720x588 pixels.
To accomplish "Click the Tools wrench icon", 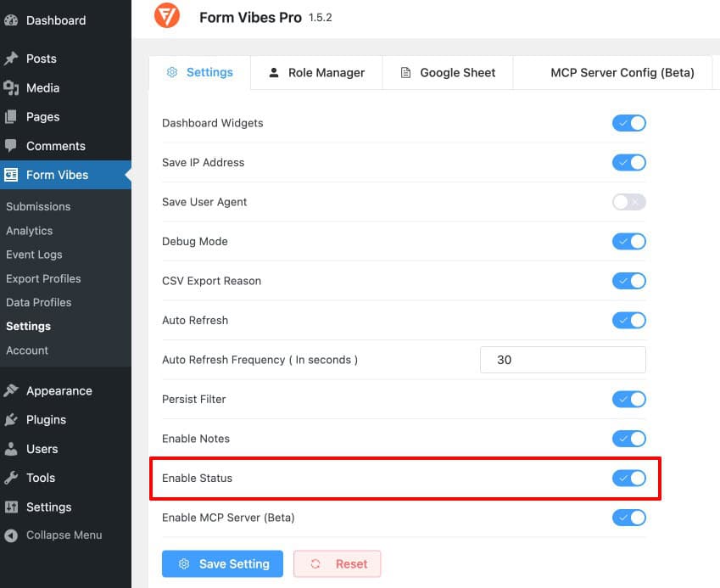I will (11, 478).
